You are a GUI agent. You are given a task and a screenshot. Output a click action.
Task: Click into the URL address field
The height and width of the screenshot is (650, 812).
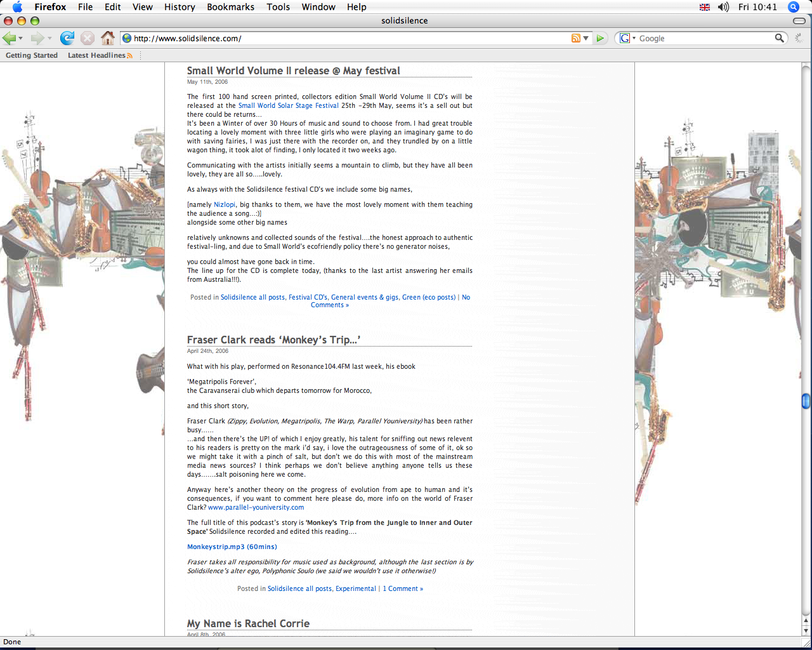(349, 38)
